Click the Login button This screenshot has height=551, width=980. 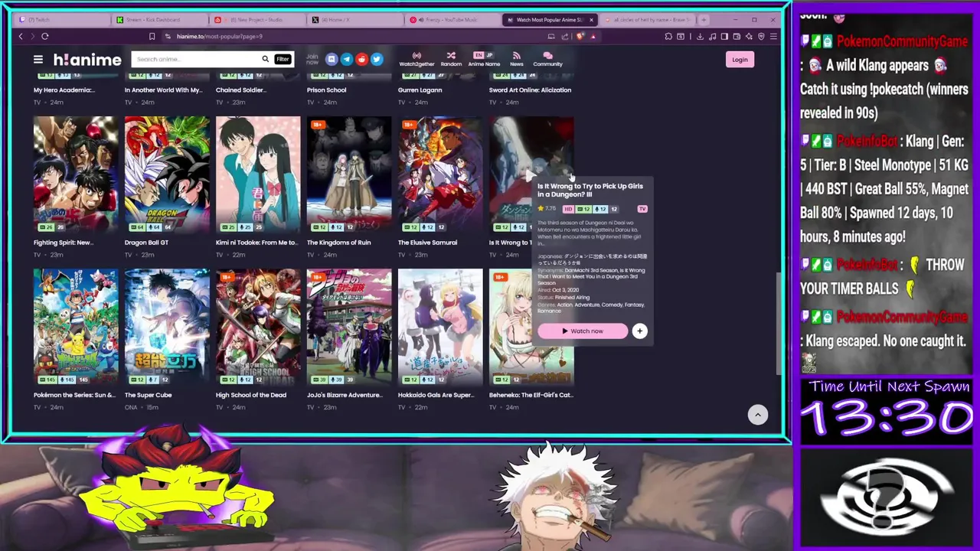tap(740, 59)
